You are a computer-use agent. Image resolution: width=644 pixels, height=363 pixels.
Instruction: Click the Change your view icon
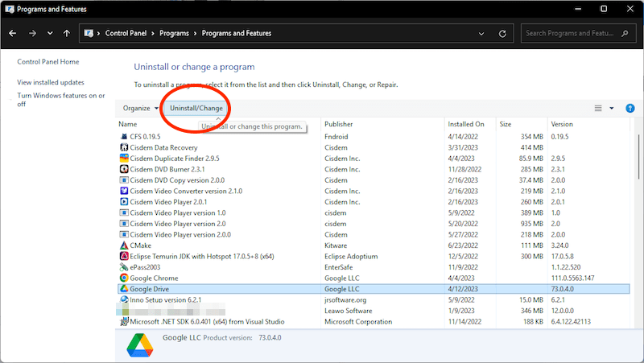[598, 108]
